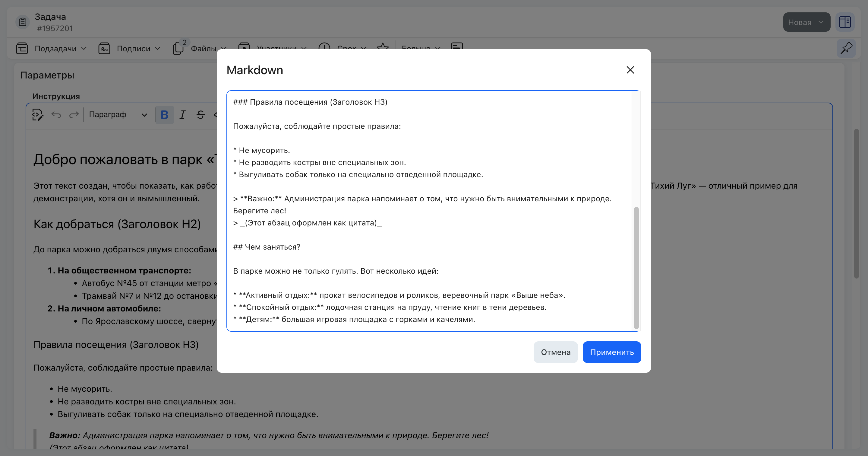The width and height of the screenshot is (868, 456).
Task: Open the Параграф style dropdown
Action: pyautogui.click(x=118, y=115)
